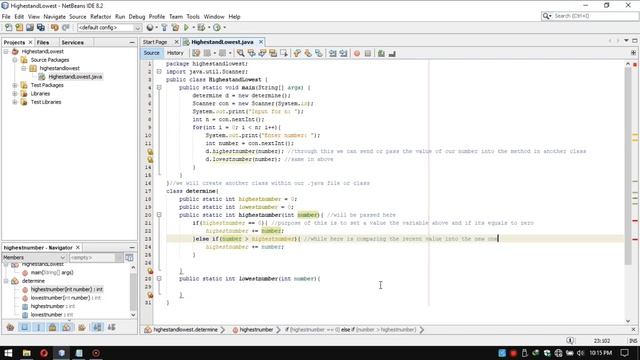Toggle Show Fields filter in Navigator
This screenshot has width=640, height=360.
click(x=24, y=327)
